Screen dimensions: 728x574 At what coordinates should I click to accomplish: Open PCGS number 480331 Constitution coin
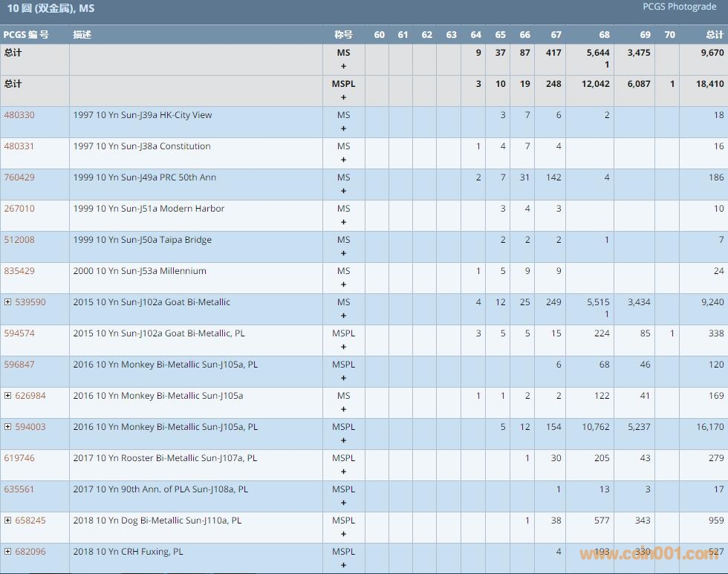tap(19, 146)
